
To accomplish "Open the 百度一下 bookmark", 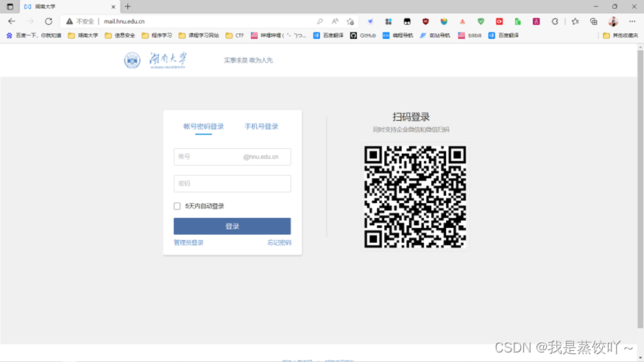I will [34, 36].
